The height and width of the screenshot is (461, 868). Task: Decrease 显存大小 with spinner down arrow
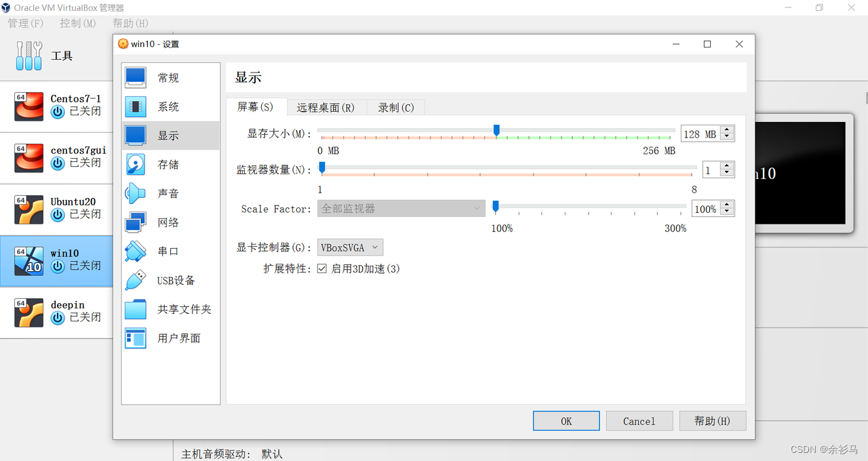click(727, 138)
